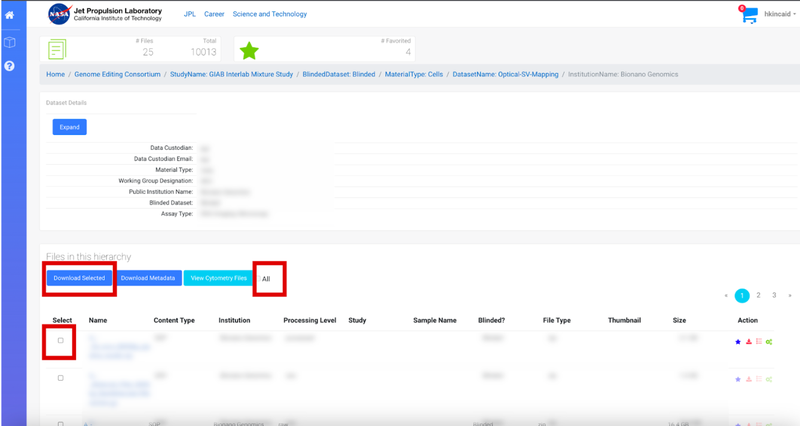
Task: Open the help question mark icon
Action: [x=9, y=66]
